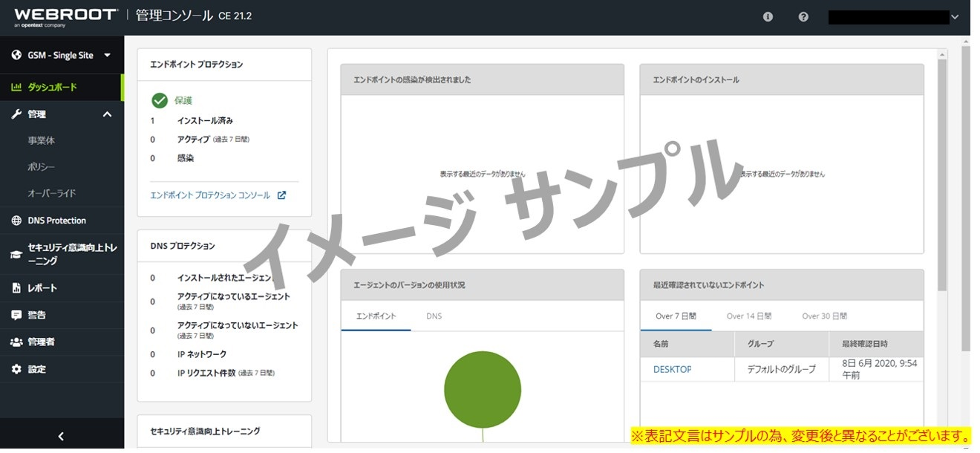The width and height of the screenshot is (980, 453).
Task: Click the green 保護 checkmark icon
Action: [x=159, y=100]
